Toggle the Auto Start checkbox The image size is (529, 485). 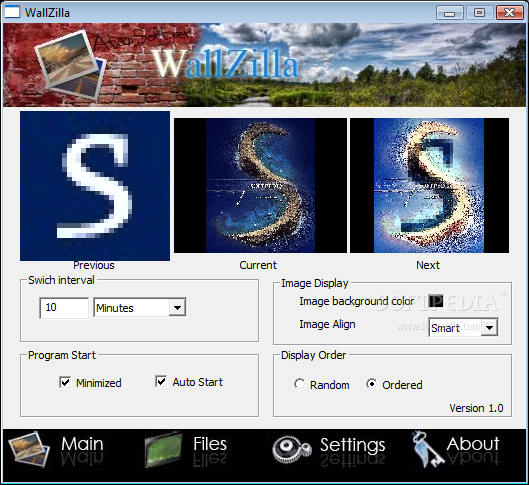[x=161, y=381]
